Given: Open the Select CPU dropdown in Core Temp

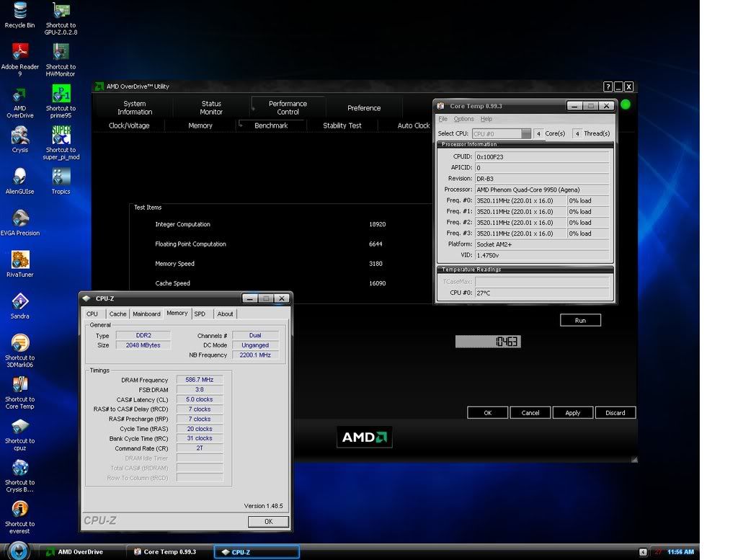Looking at the screenshot, I should point(502,133).
